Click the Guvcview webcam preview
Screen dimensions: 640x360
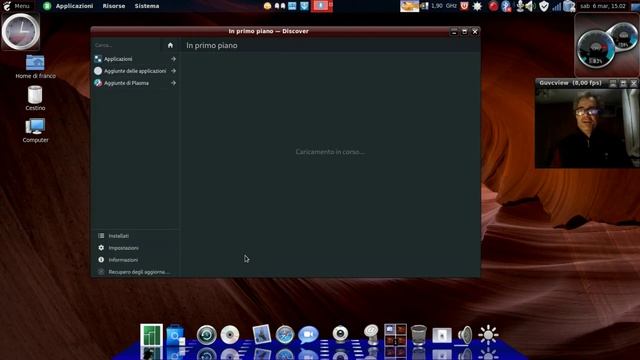pyautogui.click(x=587, y=128)
